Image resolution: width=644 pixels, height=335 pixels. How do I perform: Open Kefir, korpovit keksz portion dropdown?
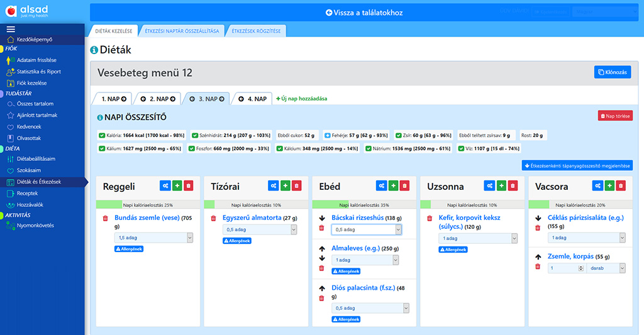(478, 239)
